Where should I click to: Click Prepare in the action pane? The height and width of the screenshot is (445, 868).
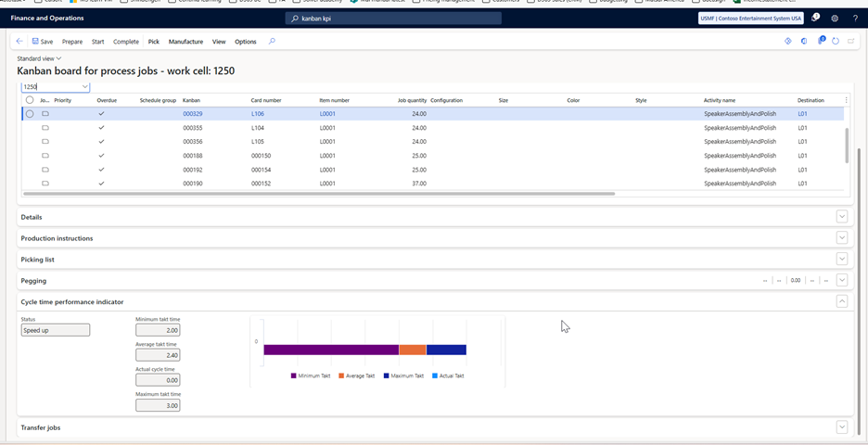[x=72, y=42]
